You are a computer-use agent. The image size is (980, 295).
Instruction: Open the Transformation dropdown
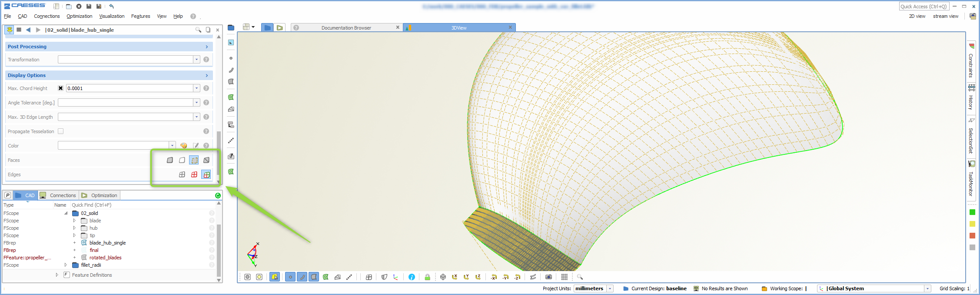click(196, 60)
